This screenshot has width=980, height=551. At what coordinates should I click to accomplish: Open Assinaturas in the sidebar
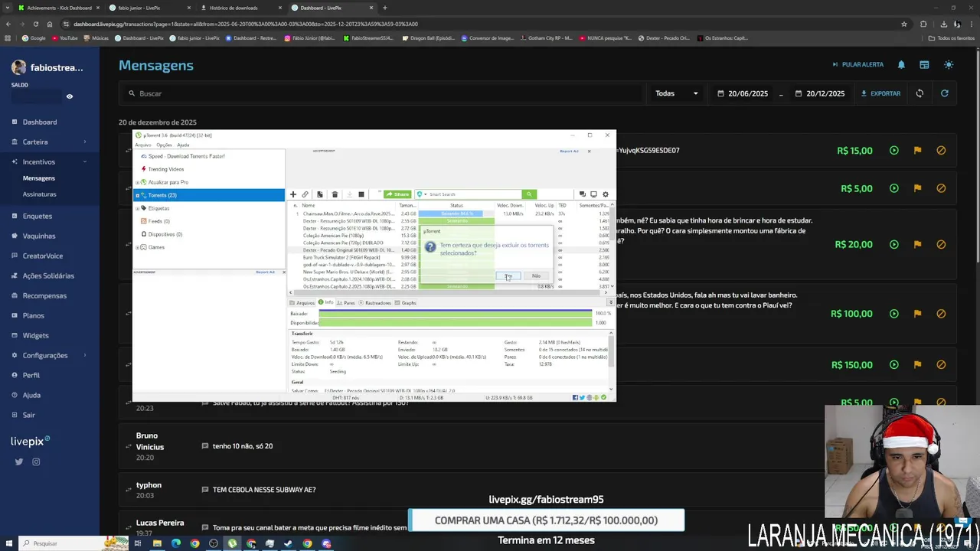tap(39, 194)
